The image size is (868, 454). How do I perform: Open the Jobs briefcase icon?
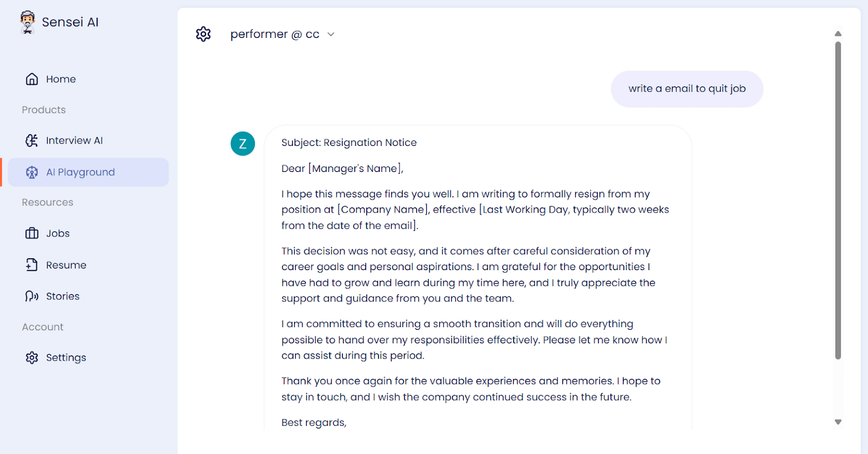click(x=32, y=233)
